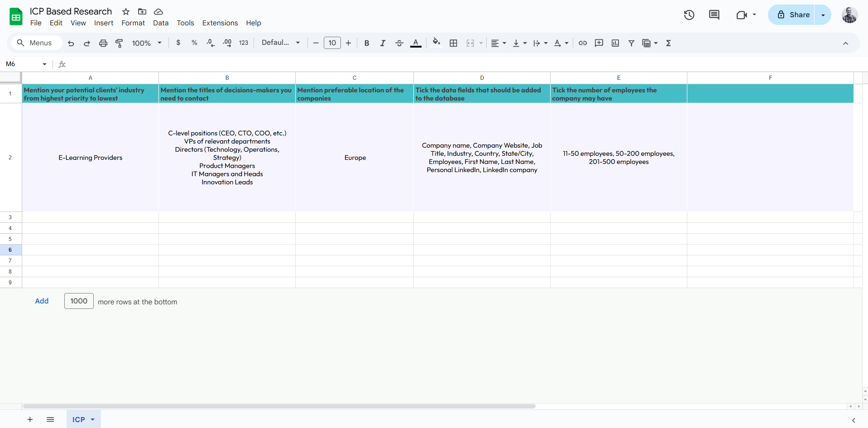Open the fill color picker
The height and width of the screenshot is (428, 868).
coord(436,43)
